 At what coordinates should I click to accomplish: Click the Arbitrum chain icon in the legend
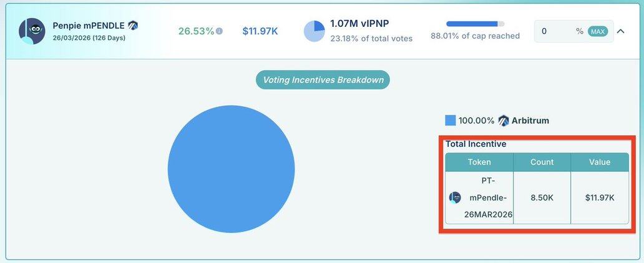[x=504, y=121]
